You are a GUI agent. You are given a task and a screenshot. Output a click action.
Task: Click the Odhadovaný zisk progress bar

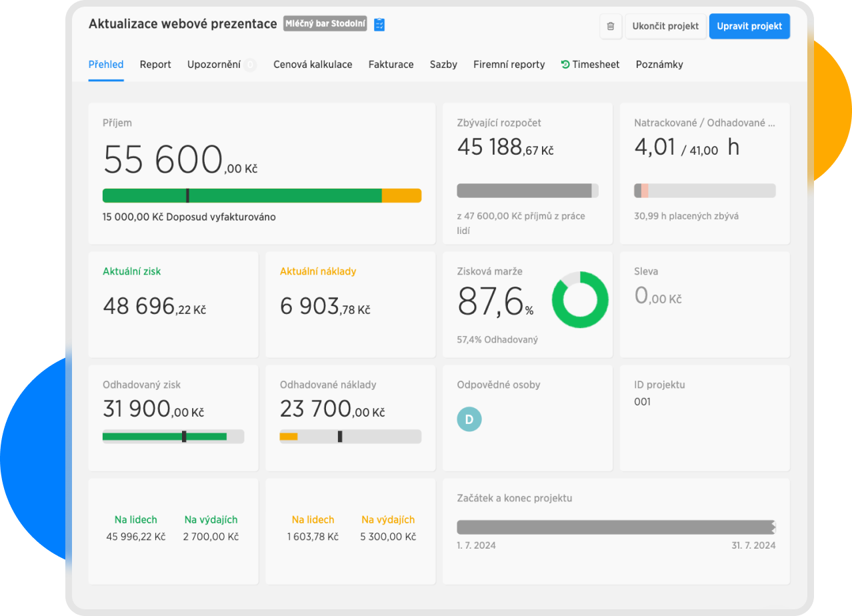pos(173,437)
